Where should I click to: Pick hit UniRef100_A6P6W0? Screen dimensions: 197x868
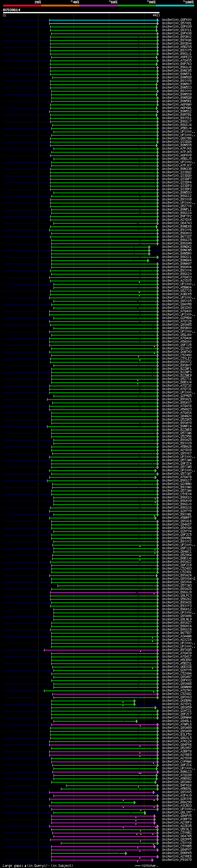pos(177,104)
